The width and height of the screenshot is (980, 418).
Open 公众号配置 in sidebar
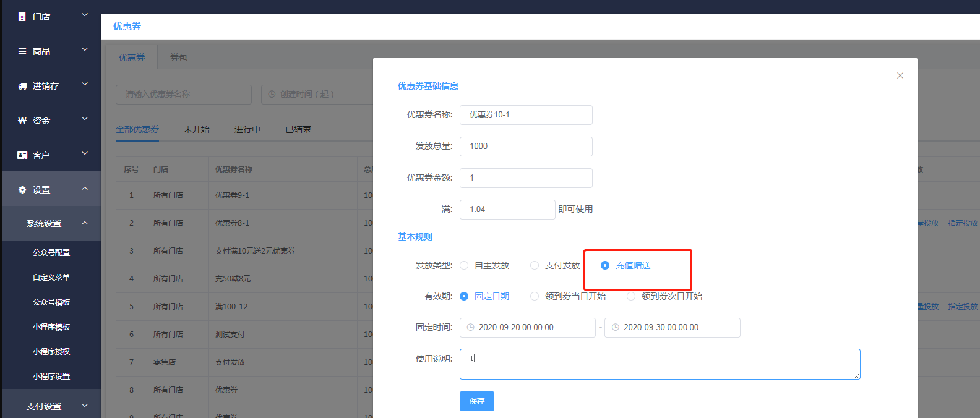coord(51,253)
